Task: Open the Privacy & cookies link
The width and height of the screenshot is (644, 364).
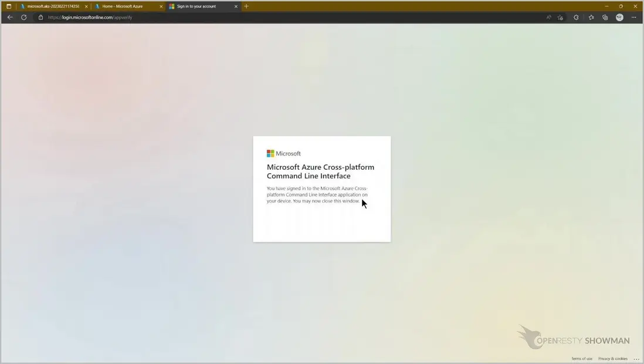Action: [613, 359]
